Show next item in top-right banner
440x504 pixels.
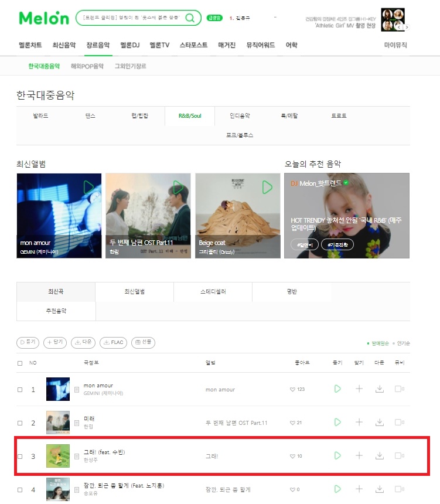click(407, 28)
